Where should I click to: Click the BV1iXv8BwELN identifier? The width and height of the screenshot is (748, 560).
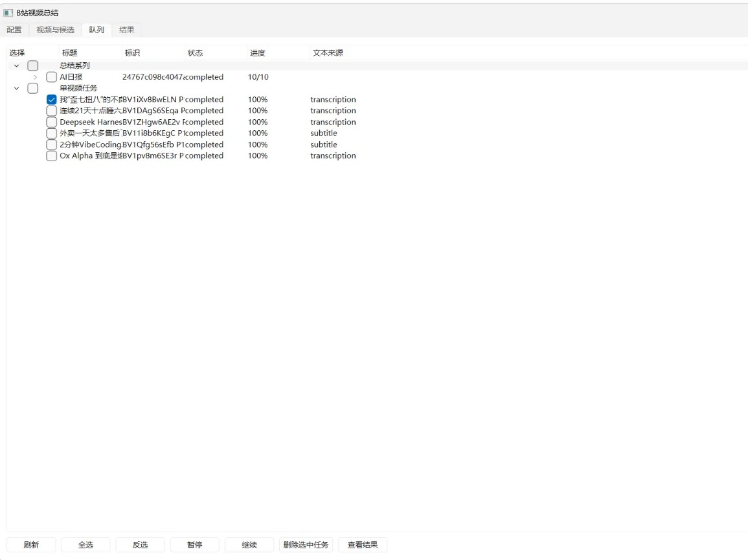153,99
